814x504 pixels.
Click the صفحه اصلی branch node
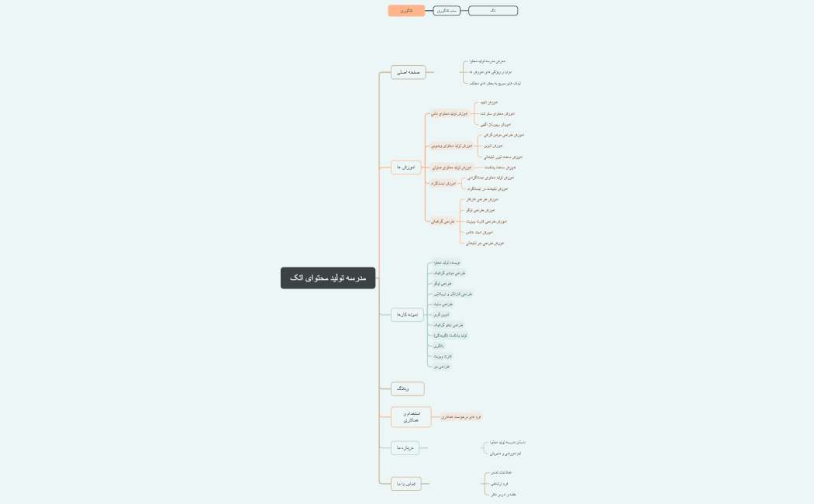click(408, 72)
